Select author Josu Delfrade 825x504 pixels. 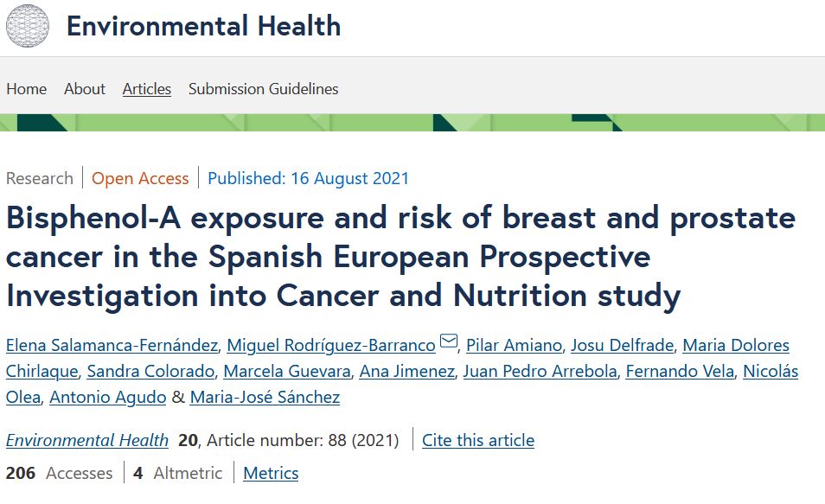click(x=622, y=346)
